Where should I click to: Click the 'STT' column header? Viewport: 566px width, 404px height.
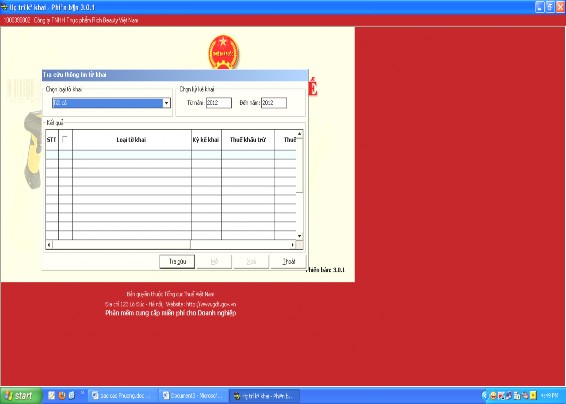click(52, 140)
